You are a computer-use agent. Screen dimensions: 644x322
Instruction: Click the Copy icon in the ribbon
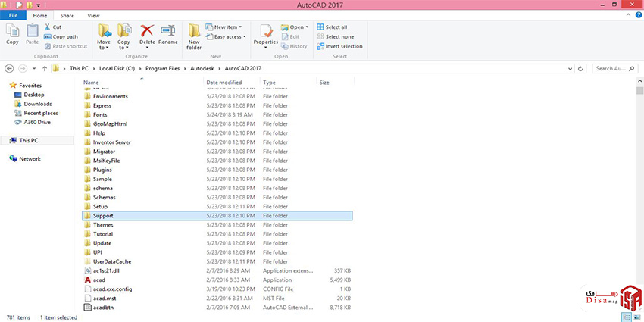click(12, 33)
